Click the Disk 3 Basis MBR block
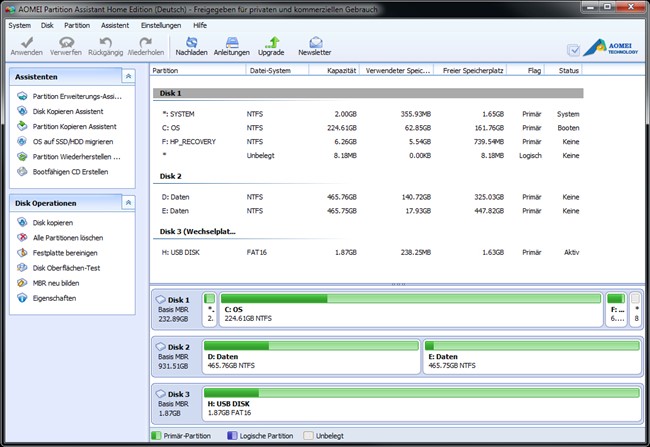The height and width of the screenshot is (447, 650). [x=176, y=403]
